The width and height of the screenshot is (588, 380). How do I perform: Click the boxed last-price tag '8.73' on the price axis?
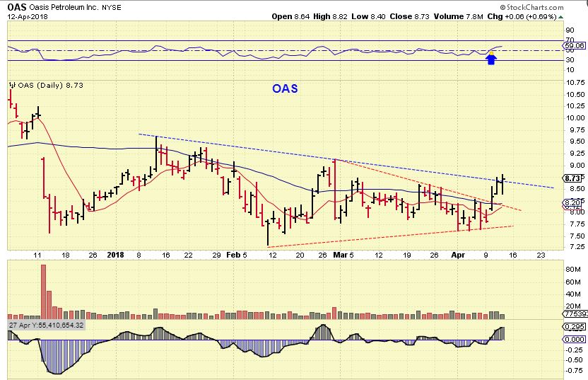pyautogui.click(x=573, y=178)
